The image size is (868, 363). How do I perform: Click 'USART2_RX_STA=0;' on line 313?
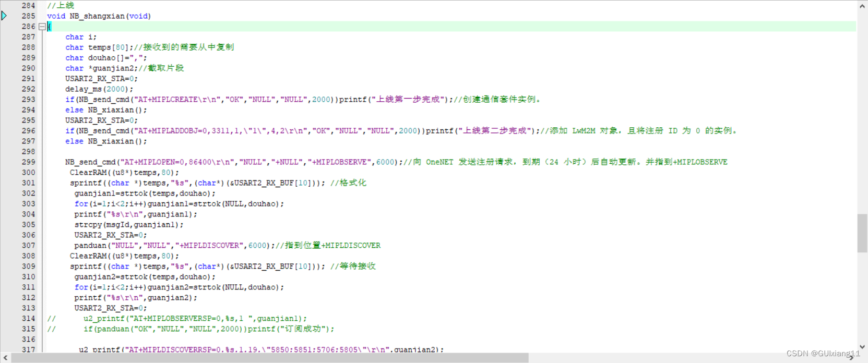[x=111, y=308]
